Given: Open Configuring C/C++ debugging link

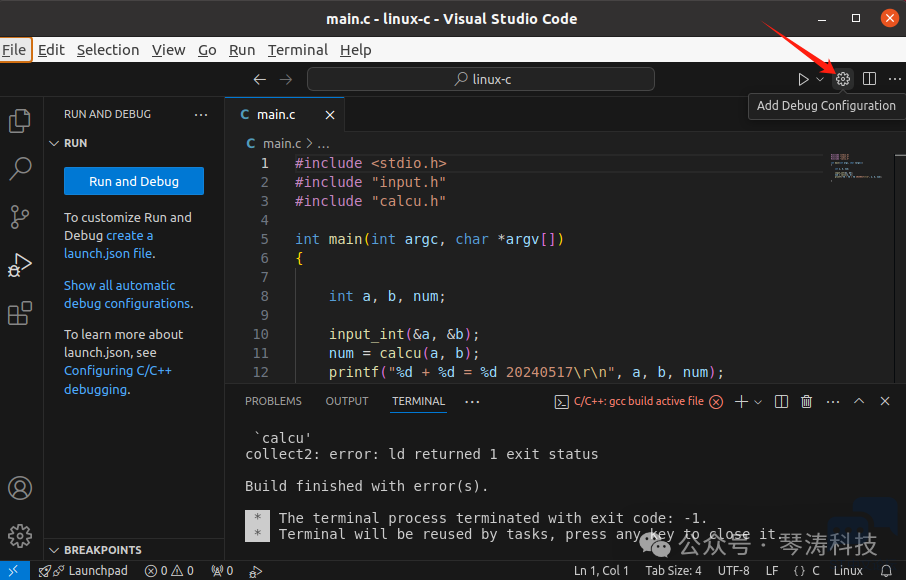Looking at the screenshot, I should tap(118, 380).
